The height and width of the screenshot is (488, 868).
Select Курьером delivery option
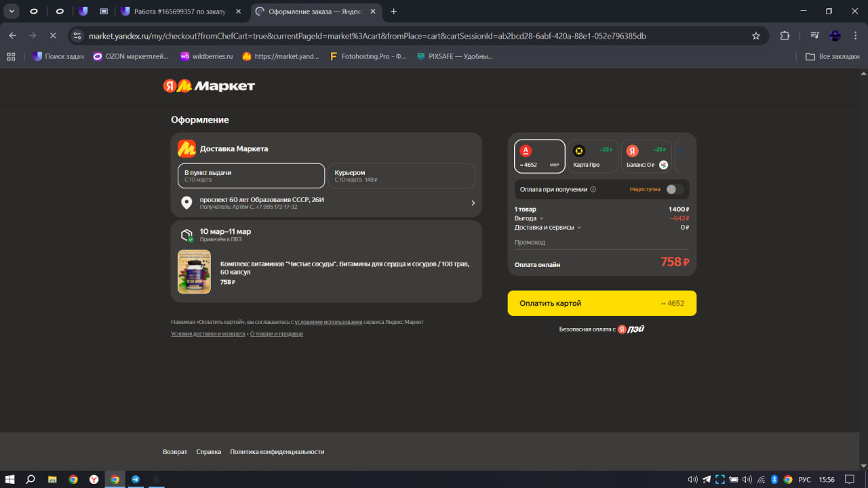click(x=401, y=176)
